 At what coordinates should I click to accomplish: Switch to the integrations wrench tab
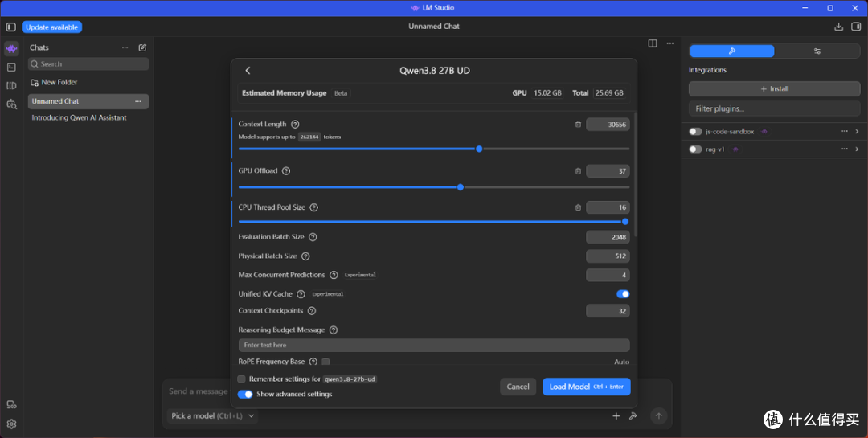coord(732,51)
